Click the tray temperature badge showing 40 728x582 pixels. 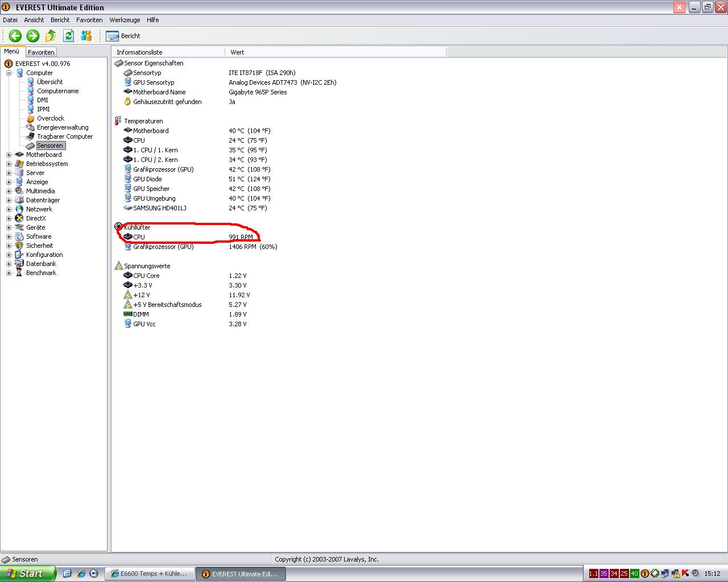[x=635, y=573]
